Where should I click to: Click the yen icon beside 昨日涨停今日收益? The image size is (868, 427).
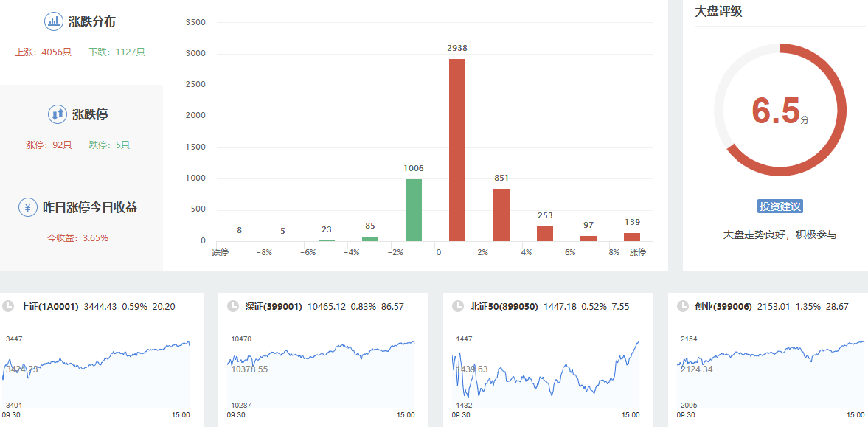coord(28,207)
